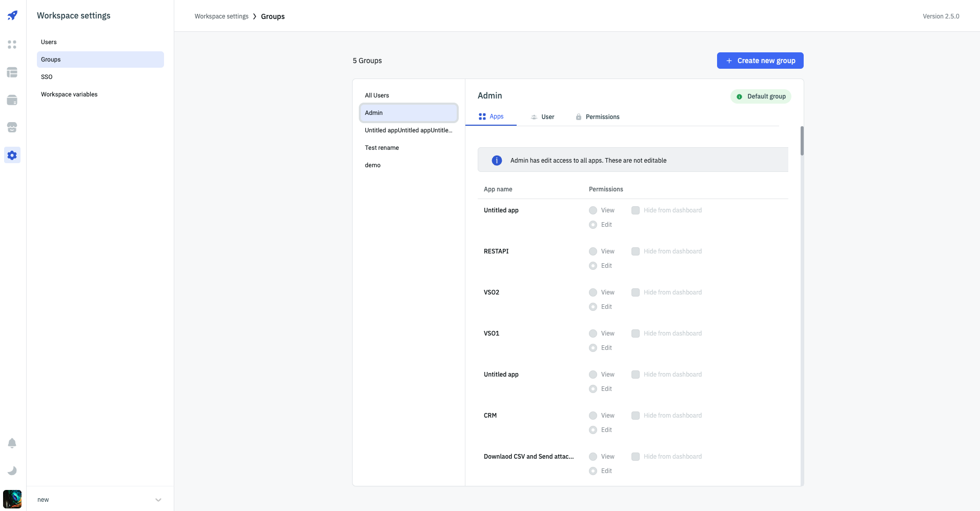The image size is (980, 511).
Task: Click the user avatar thumbnail
Action: tap(12, 499)
